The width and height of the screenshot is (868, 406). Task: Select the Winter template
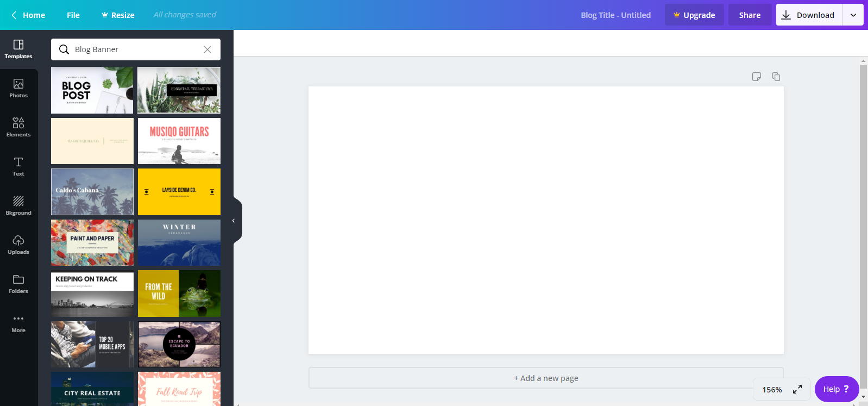tap(179, 242)
